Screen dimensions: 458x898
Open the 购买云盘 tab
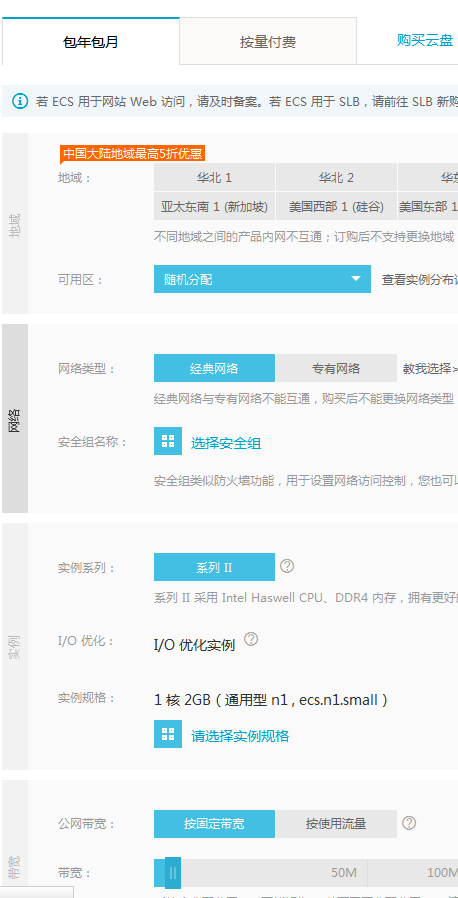[425, 40]
